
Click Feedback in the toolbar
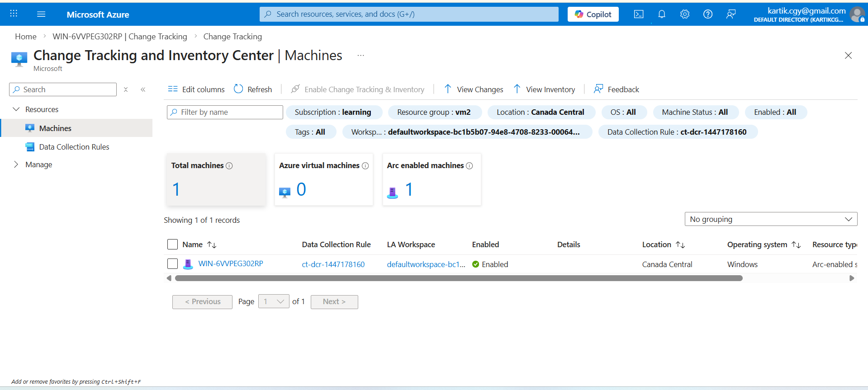[x=617, y=89]
